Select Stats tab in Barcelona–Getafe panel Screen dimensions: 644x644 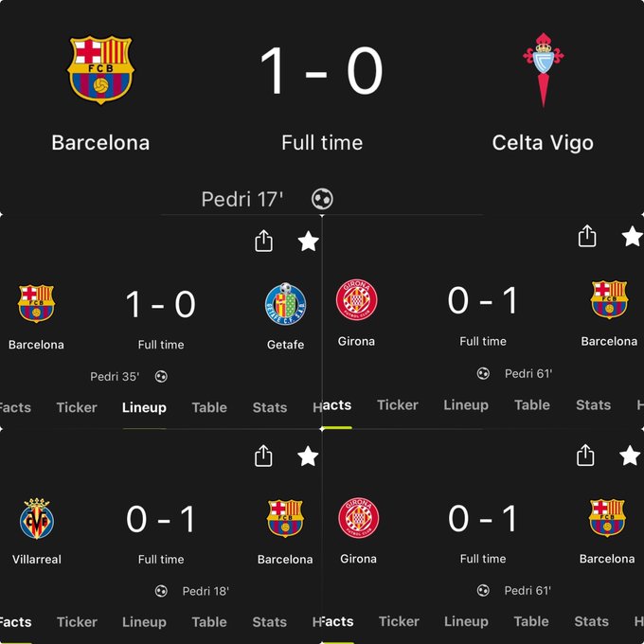coord(269,407)
